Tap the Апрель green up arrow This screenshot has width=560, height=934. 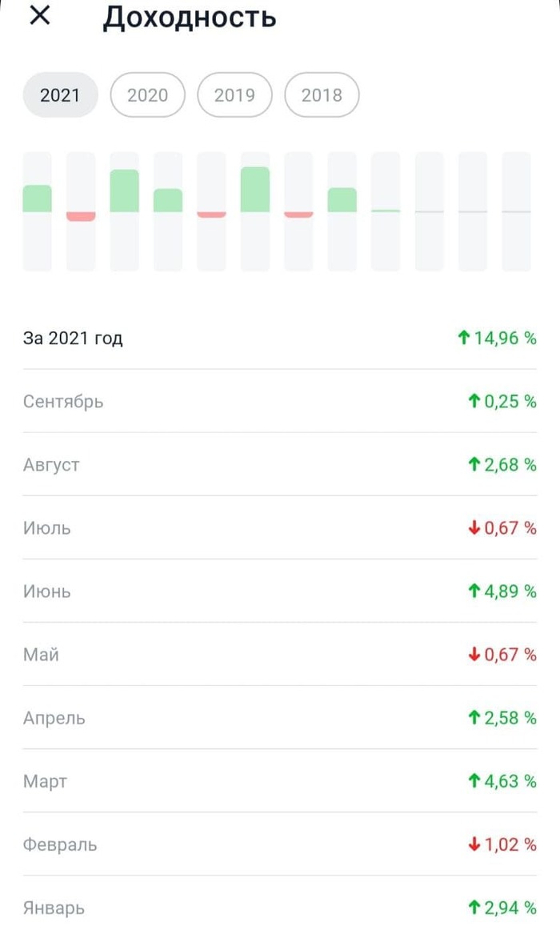(x=474, y=718)
